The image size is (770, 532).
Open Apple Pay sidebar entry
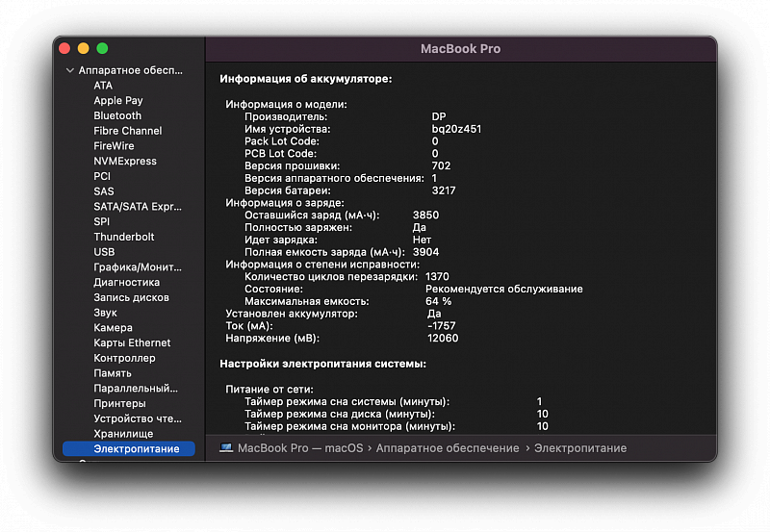click(x=117, y=100)
